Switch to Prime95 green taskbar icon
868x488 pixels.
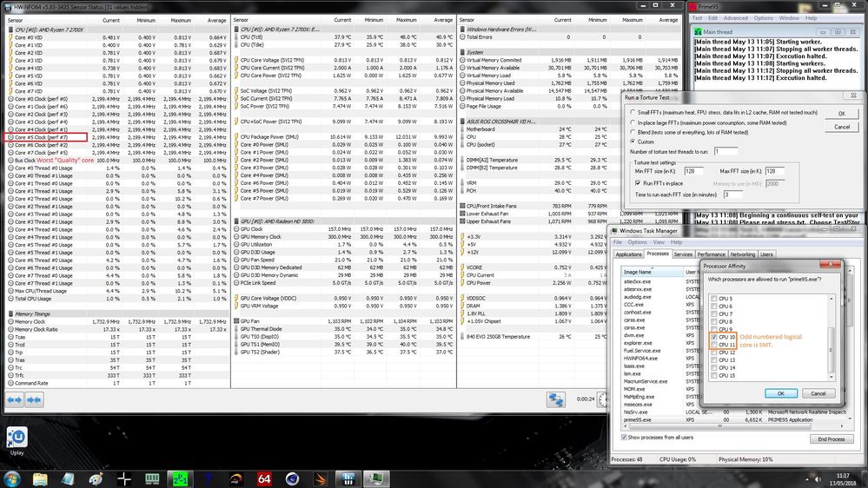coord(181,479)
